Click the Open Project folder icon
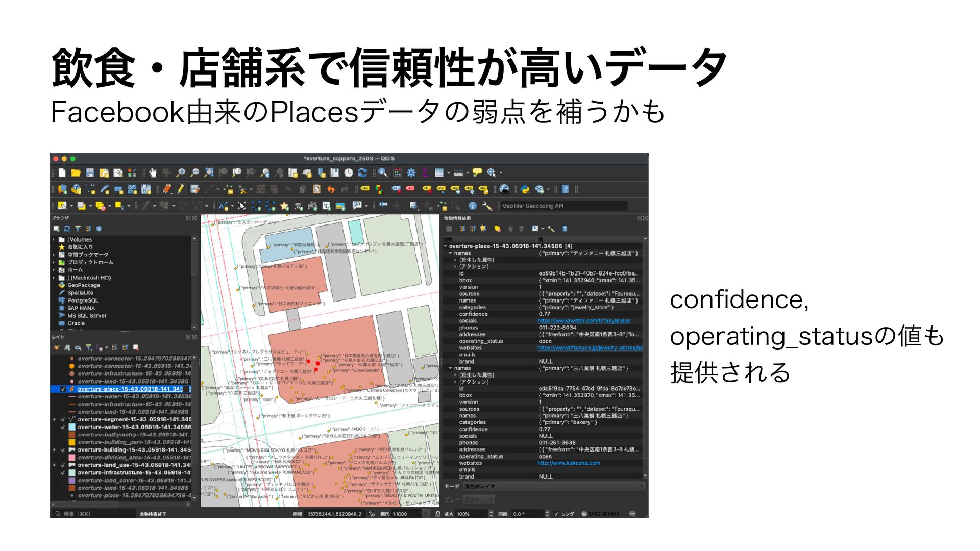This screenshot has height=551, width=980. [76, 173]
